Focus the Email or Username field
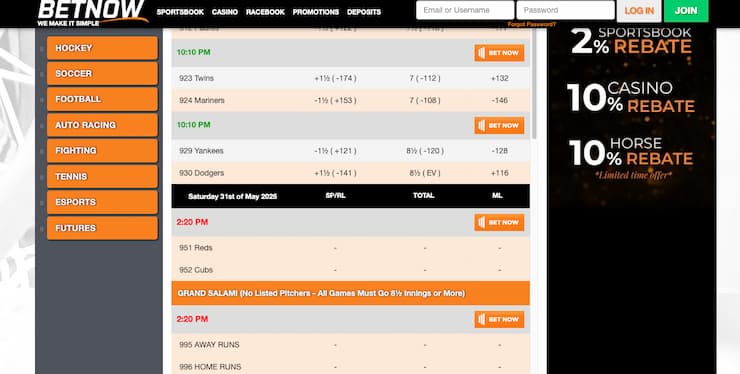740x374 pixels. (x=465, y=10)
